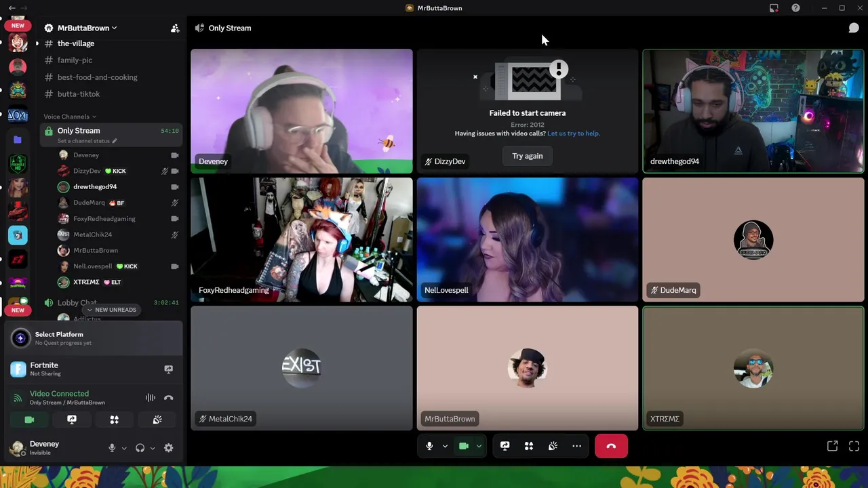Open best-food-and-cooking channel
The width and height of the screenshot is (868, 488).
97,77
